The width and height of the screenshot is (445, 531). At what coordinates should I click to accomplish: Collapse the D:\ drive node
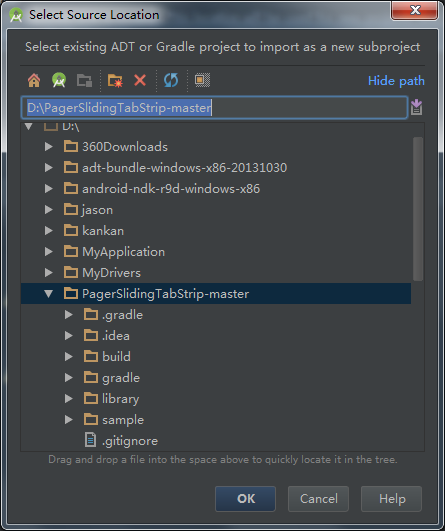29,127
